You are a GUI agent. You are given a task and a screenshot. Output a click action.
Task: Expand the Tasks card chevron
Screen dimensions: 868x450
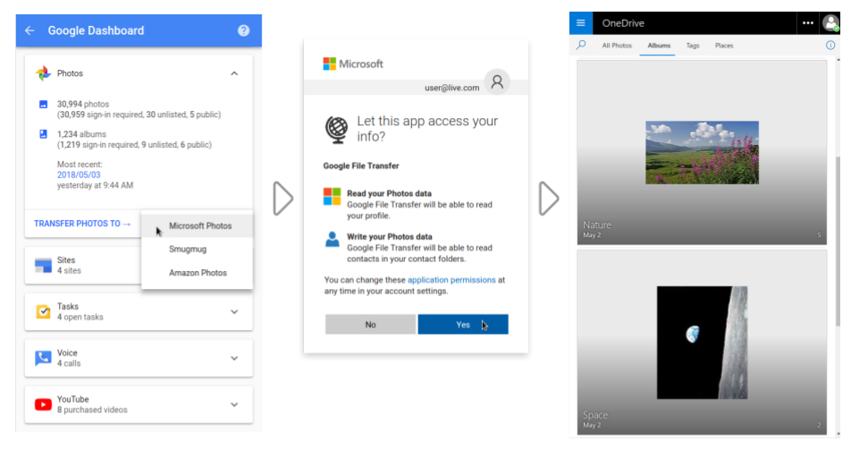(234, 311)
